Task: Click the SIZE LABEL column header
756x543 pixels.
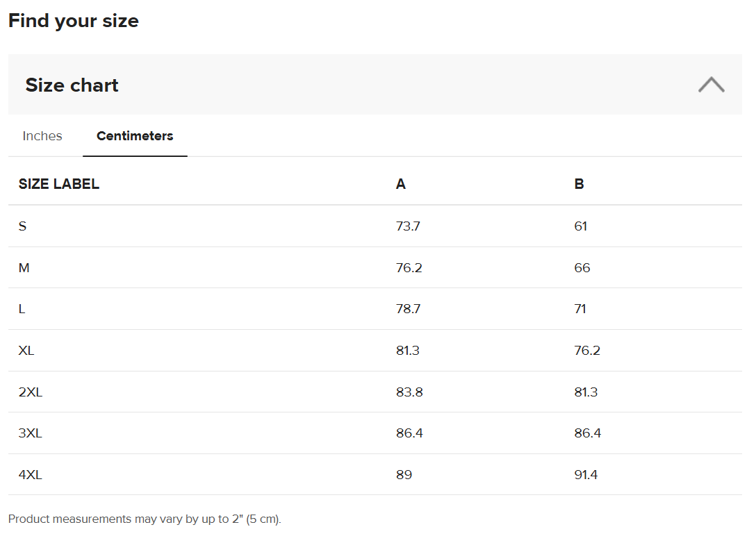Action: 59,184
